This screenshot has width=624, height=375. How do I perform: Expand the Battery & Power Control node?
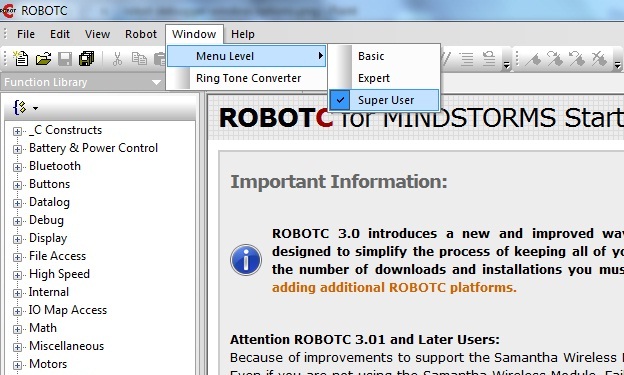coord(17,149)
